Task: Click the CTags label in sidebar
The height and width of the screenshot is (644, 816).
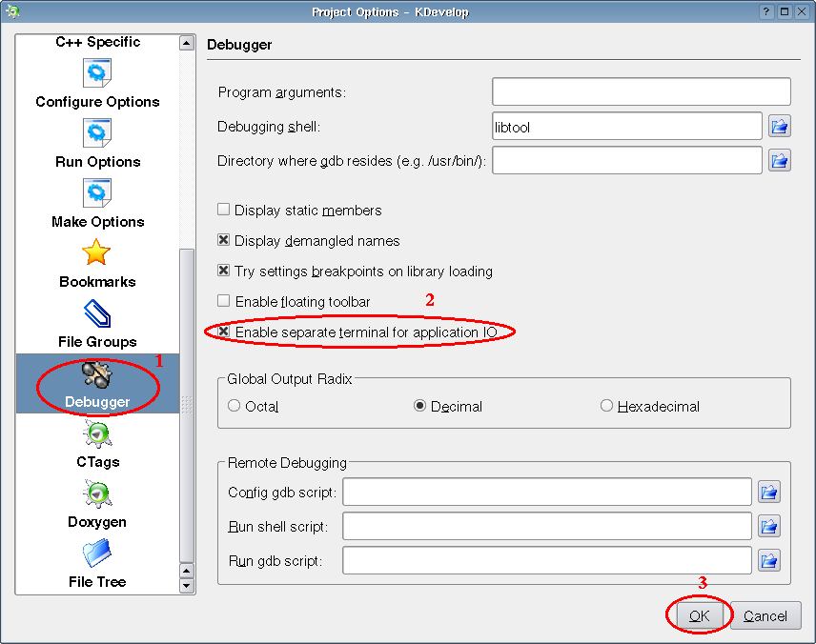Action: pyautogui.click(x=98, y=462)
